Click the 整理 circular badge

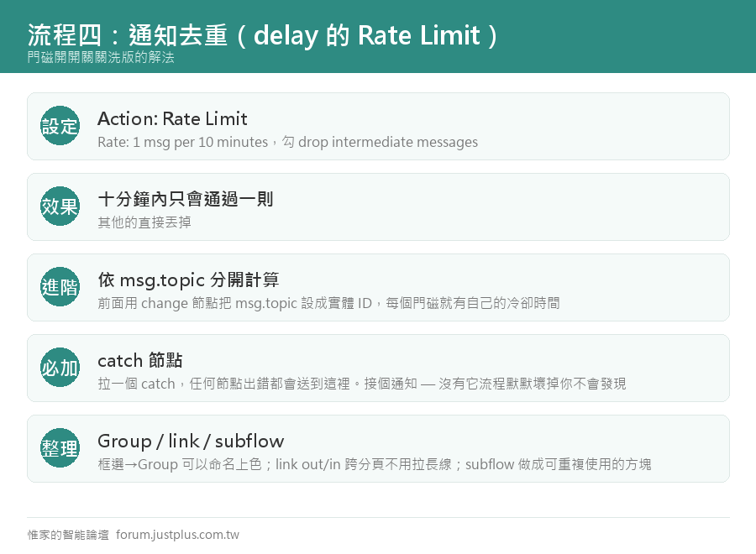point(60,448)
